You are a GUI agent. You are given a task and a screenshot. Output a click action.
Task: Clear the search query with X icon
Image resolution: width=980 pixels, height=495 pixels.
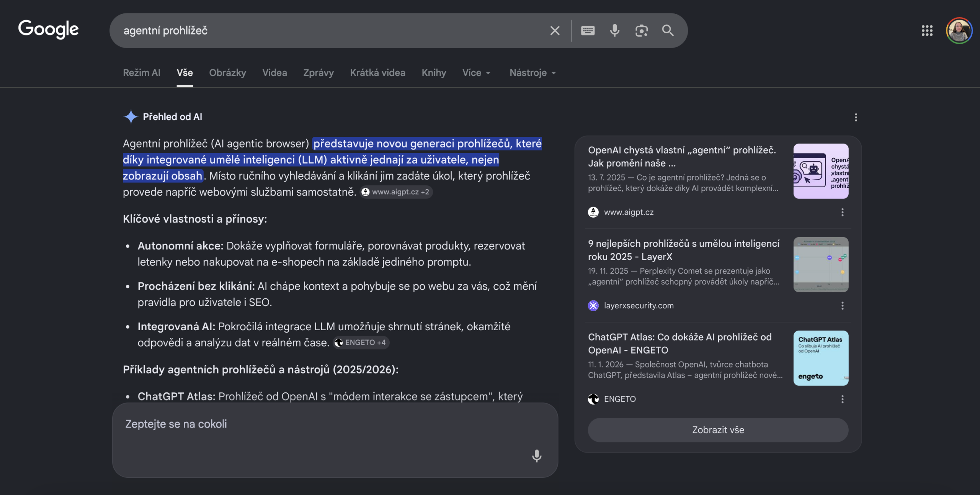coord(555,31)
